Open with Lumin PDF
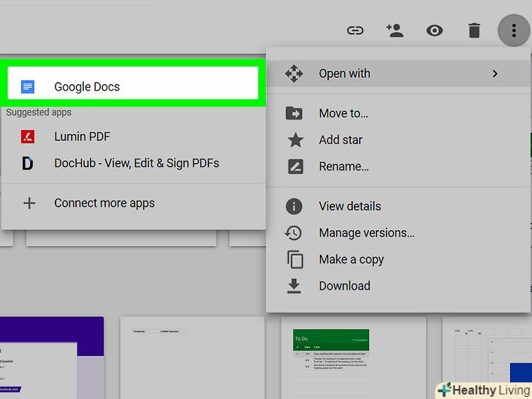The image size is (532, 399). pyautogui.click(x=133, y=137)
